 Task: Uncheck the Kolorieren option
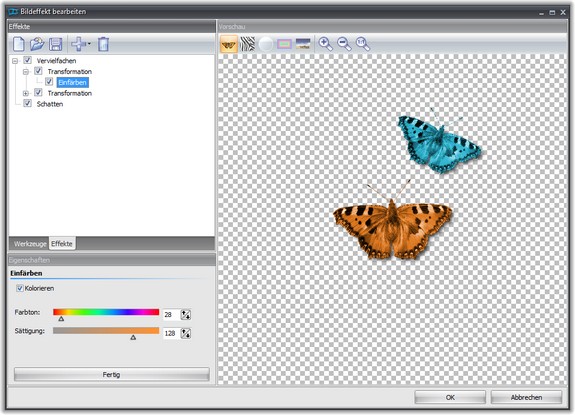point(20,289)
